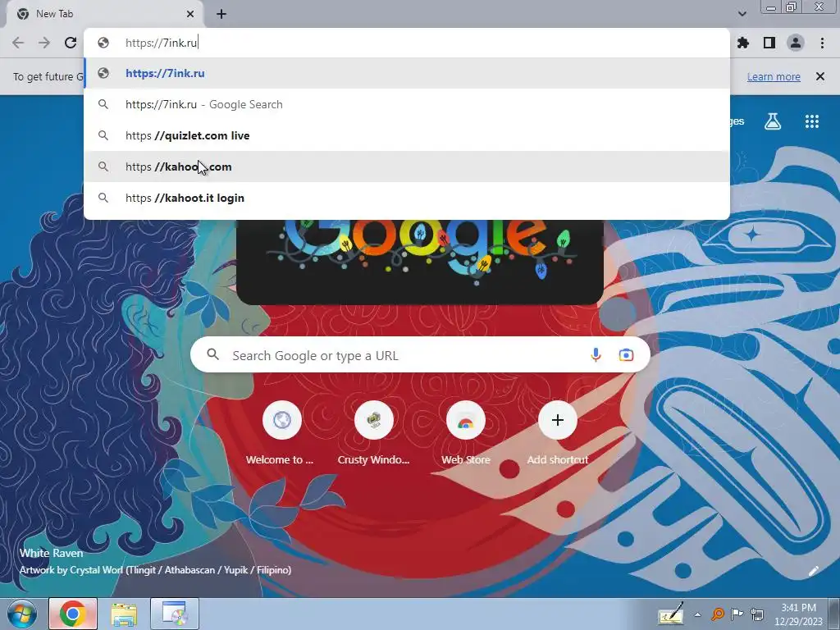Viewport: 840px width, 630px height.
Task: Open Action Center flag icon
Action: [737, 614]
